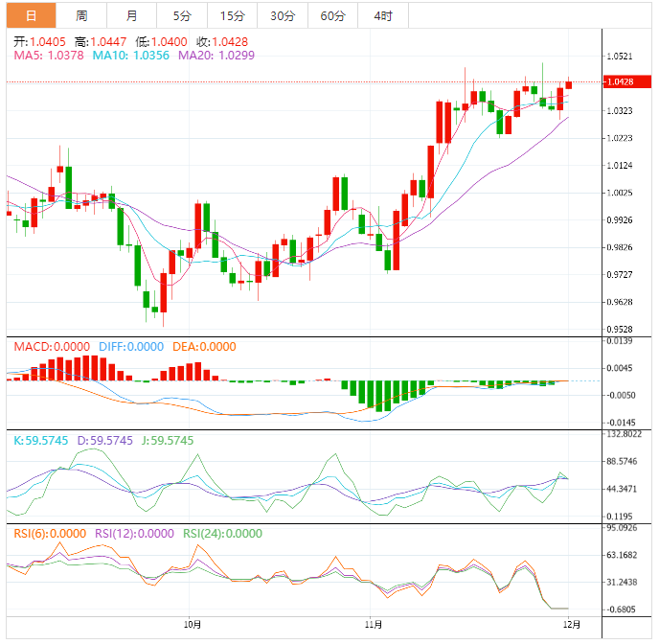Viewport: 659px width, 644px height.
Task: Select the 4时 timeframe tab
Action: coord(382,15)
